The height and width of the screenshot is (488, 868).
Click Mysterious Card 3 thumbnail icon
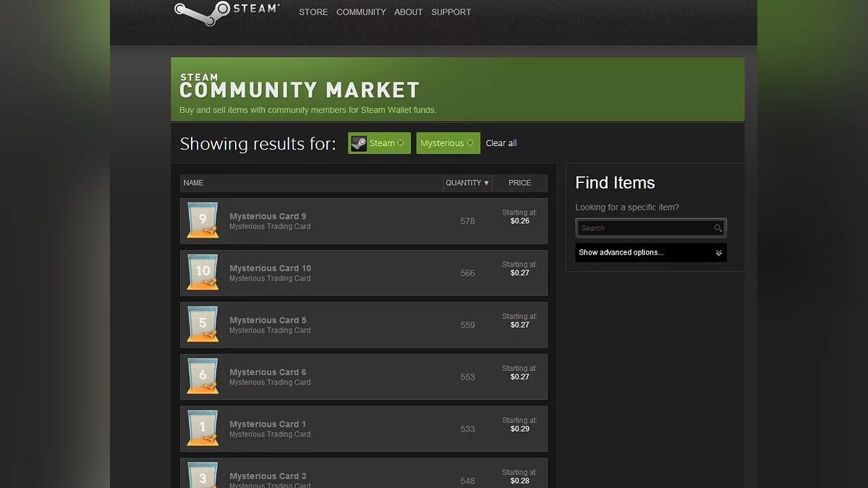203,475
